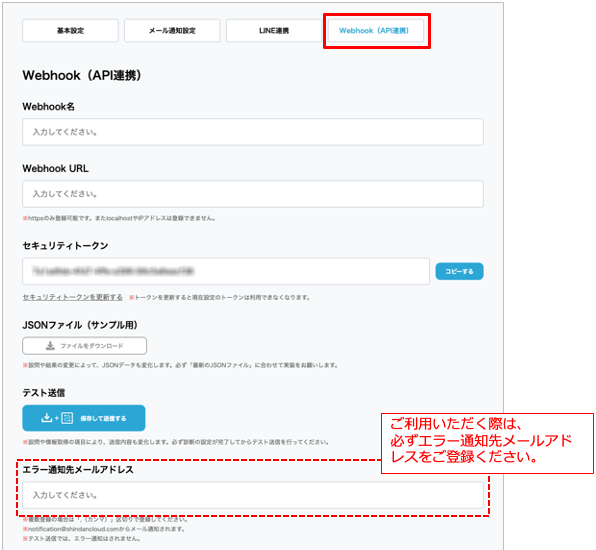596x550 pixels.
Task: Click 保存して送信する text to send test
Action: [103, 418]
